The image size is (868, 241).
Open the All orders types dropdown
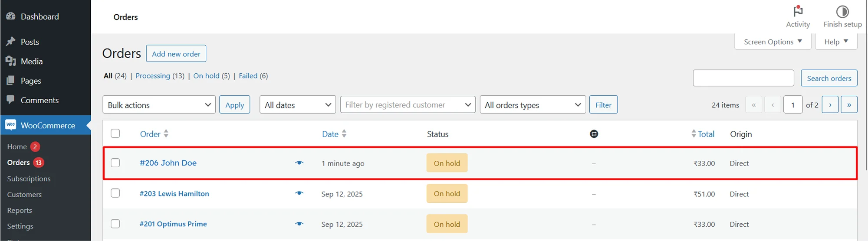(x=533, y=105)
